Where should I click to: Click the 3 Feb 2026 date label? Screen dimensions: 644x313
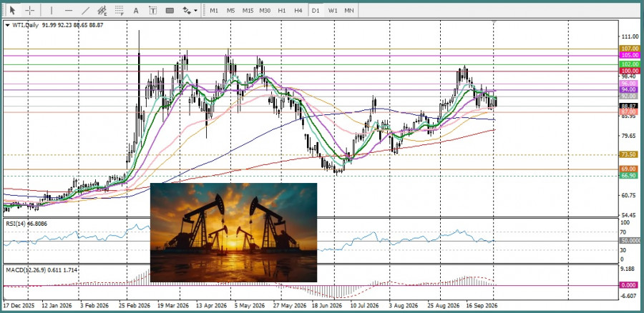coord(94,306)
